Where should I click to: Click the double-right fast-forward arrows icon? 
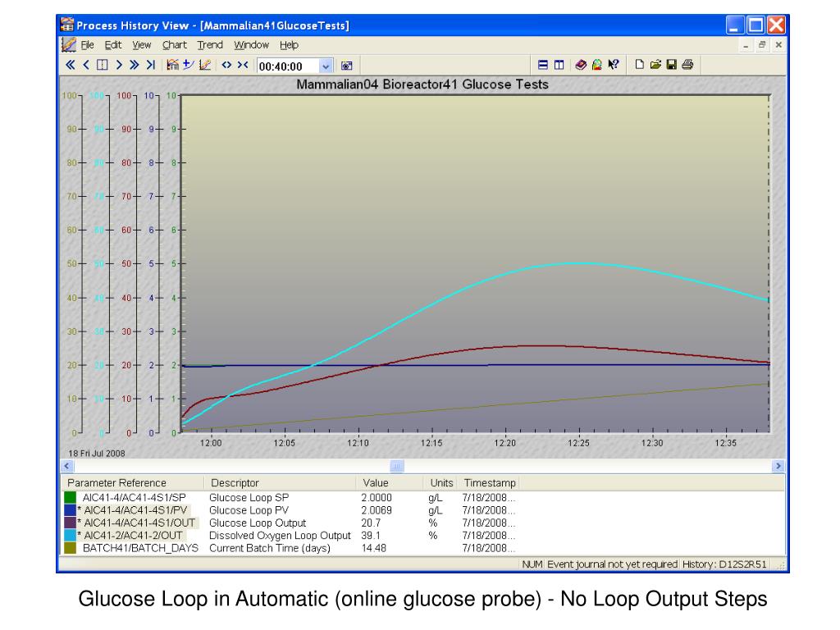coord(135,66)
